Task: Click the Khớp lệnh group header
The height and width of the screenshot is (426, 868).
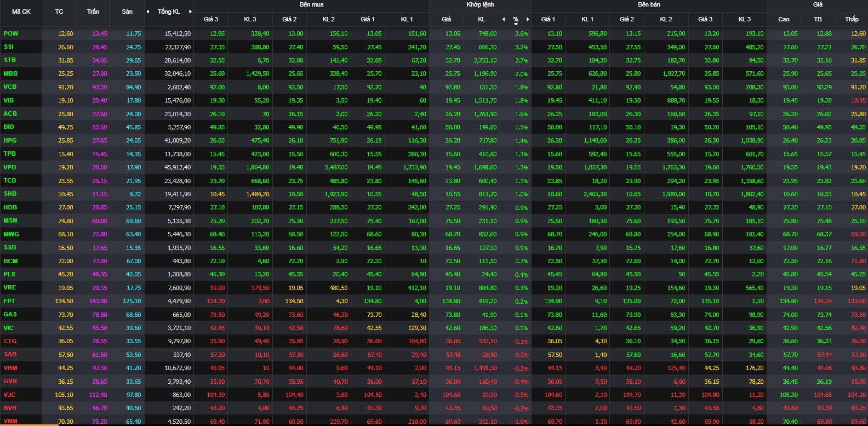Action: click(x=480, y=4)
